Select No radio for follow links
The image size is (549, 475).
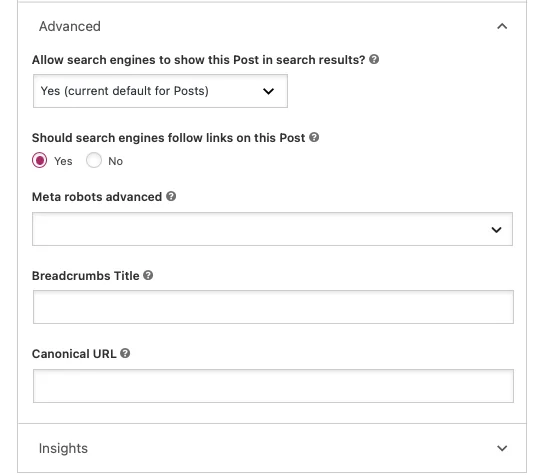[94, 160]
